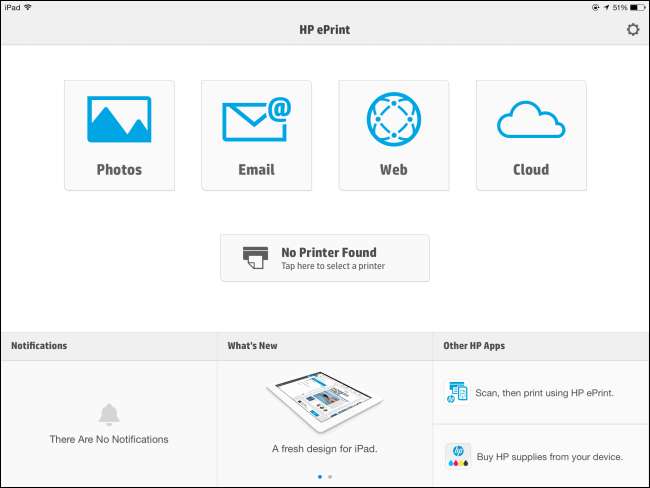Select the Other HP Apps header
Image resolution: width=650 pixels, height=488 pixels.
coord(474,346)
